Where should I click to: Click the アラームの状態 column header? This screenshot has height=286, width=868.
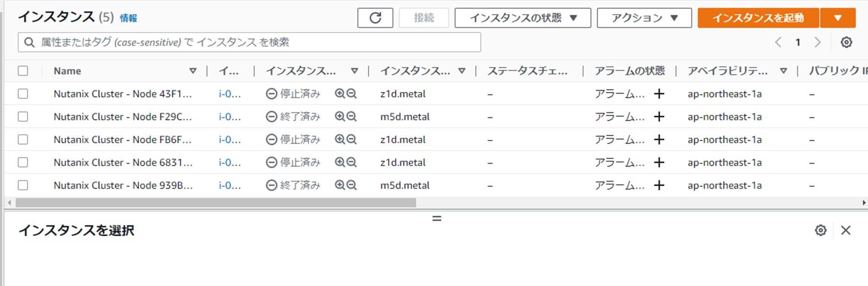630,71
